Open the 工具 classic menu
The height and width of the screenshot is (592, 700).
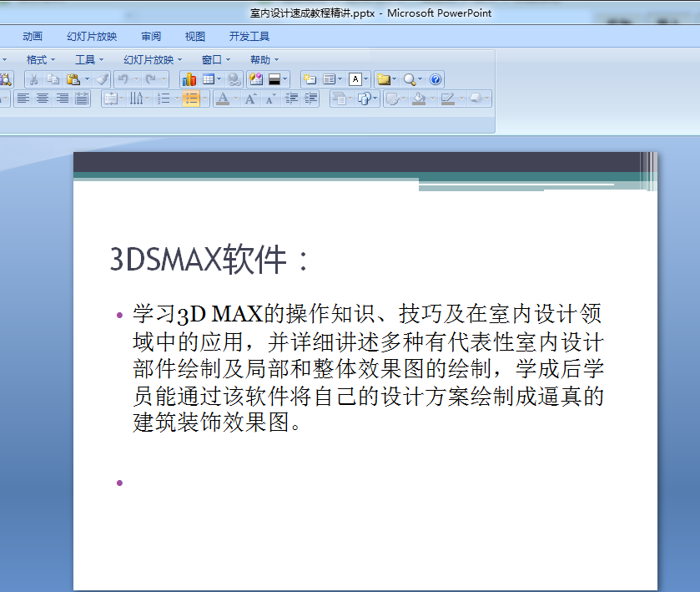click(x=89, y=60)
